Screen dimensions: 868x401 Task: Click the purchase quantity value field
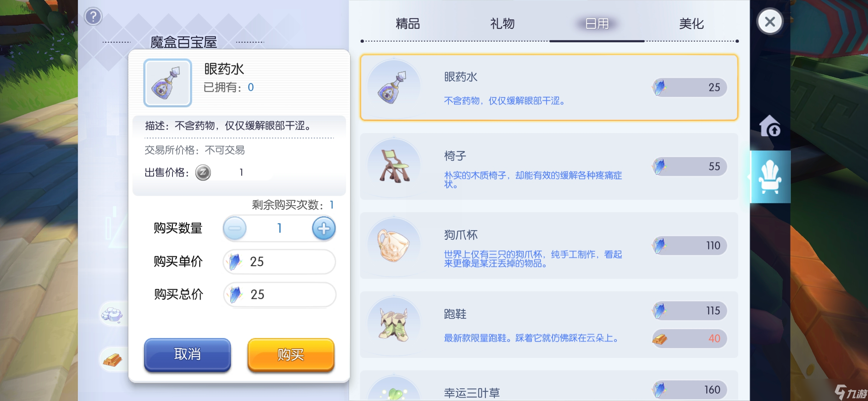(x=279, y=228)
